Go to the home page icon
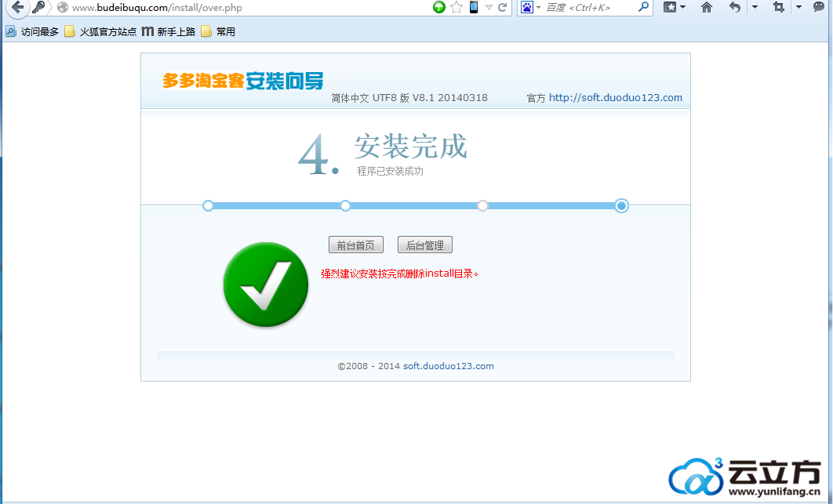Viewport: 833px width, 504px height. click(x=707, y=7)
